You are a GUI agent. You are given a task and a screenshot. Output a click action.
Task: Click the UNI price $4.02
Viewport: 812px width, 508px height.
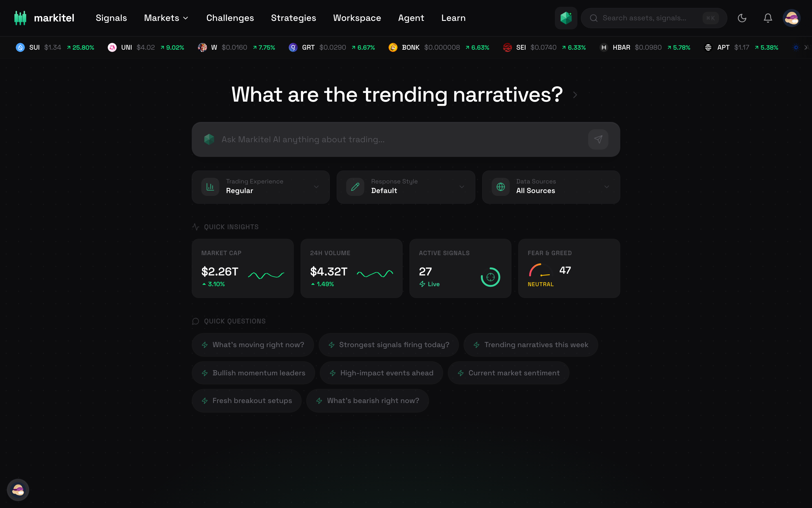coord(145,47)
